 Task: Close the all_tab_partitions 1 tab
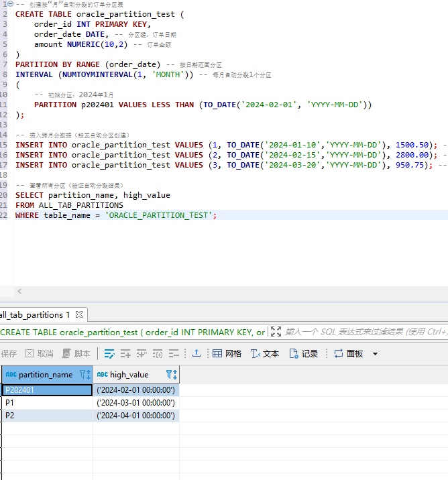point(78,314)
